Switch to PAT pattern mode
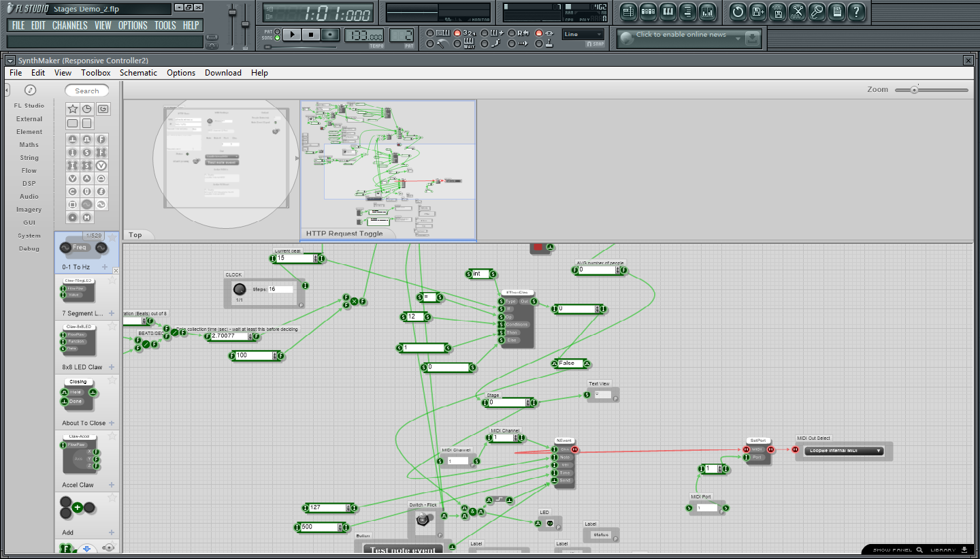 click(277, 31)
